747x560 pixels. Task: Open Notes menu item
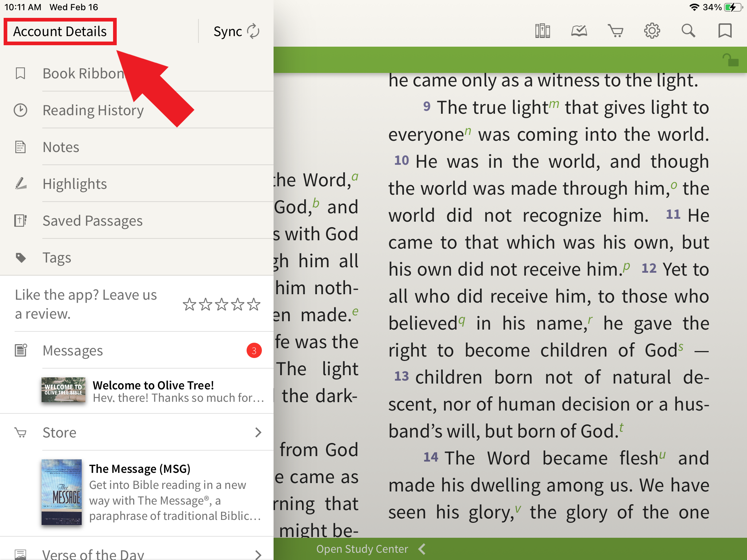[x=137, y=147]
